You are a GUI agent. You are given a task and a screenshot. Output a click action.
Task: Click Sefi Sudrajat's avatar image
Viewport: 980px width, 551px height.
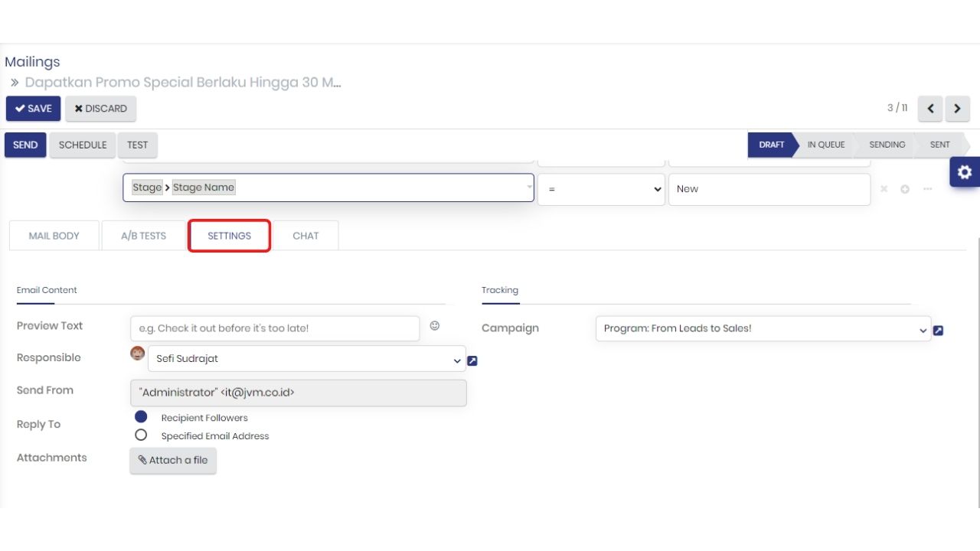coord(138,353)
